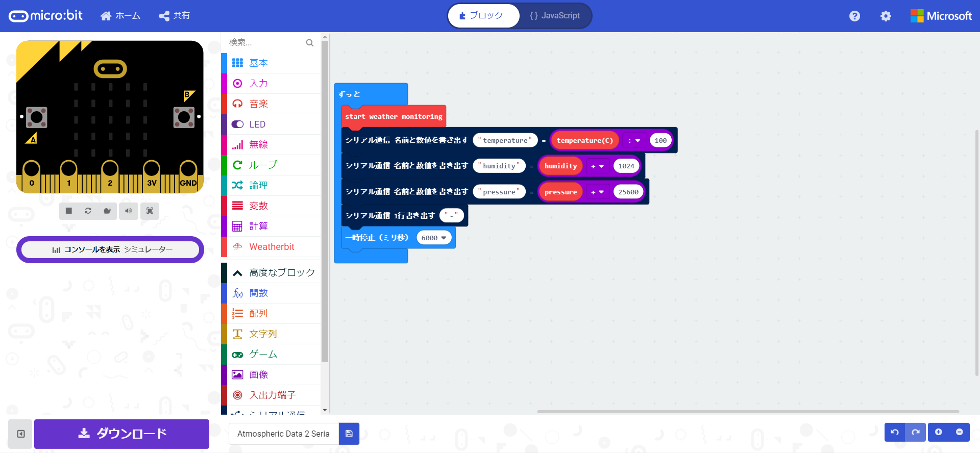
Task: Edit the "temperature" string field
Action: (505, 140)
